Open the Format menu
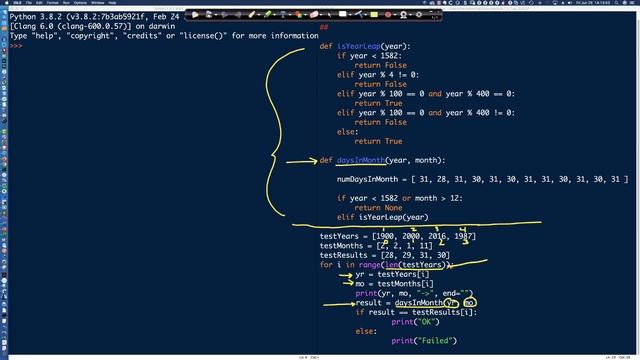 52,2
